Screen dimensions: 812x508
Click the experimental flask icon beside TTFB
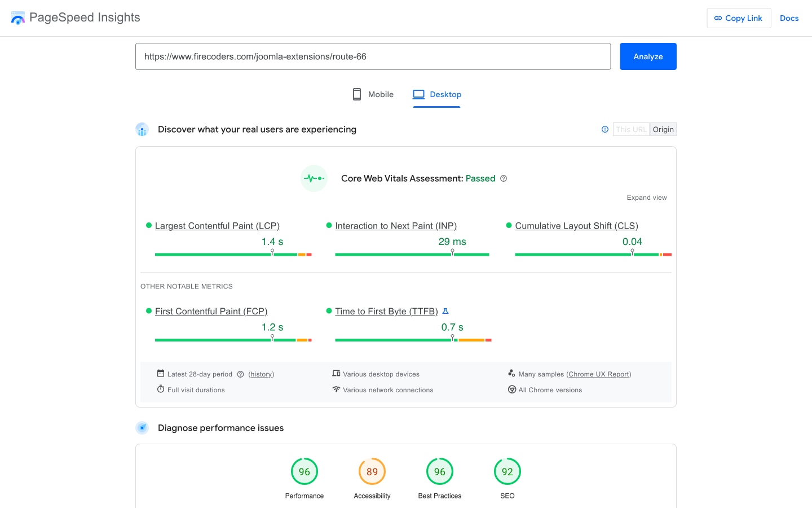click(445, 311)
